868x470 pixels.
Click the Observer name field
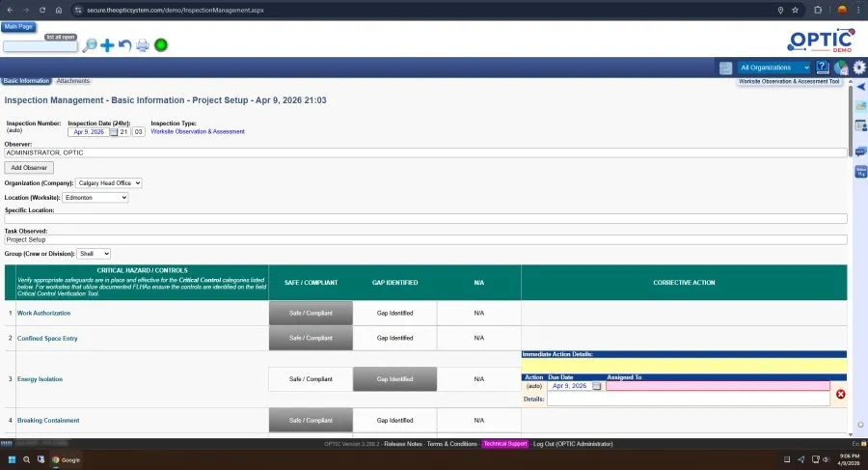pos(425,152)
